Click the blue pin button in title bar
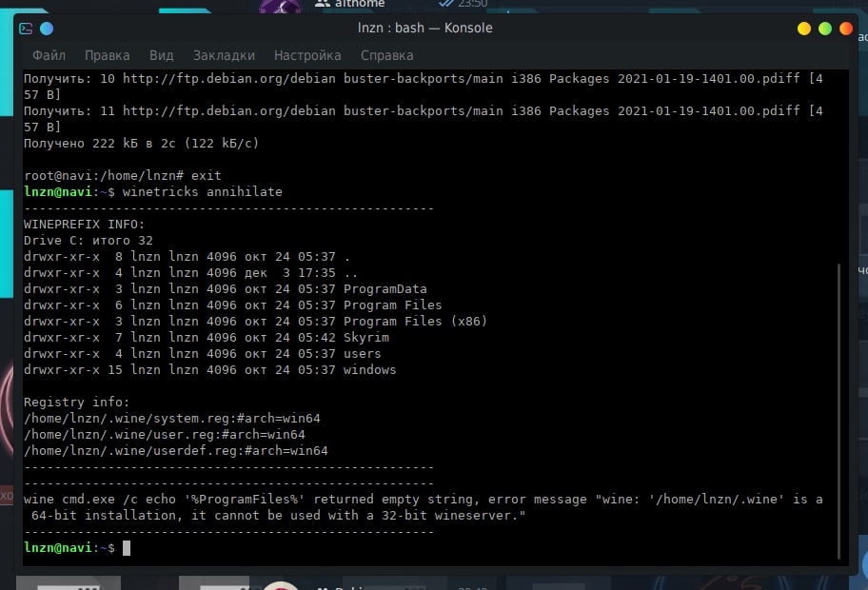868x590 pixels. tap(47, 29)
